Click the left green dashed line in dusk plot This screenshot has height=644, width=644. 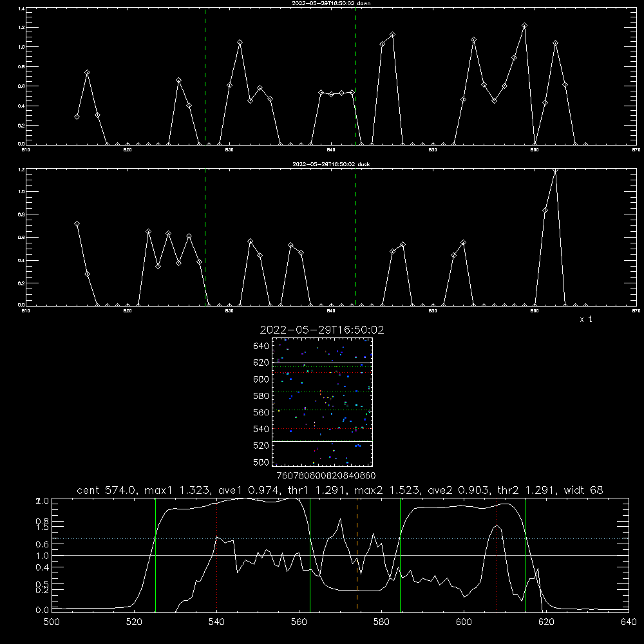point(205,238)
